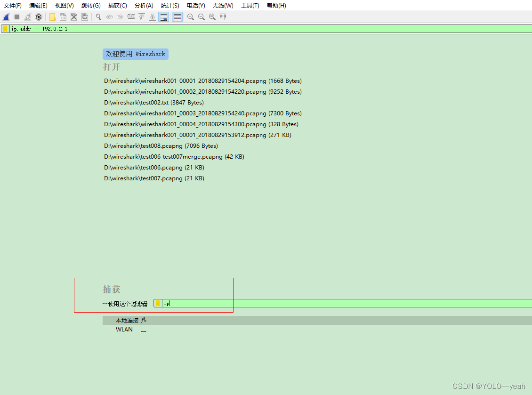Screen dimensions: 532x395
Task: Open wireshark001_00004_20180829154300.pcapng recent file
Action: click(201, 124)
